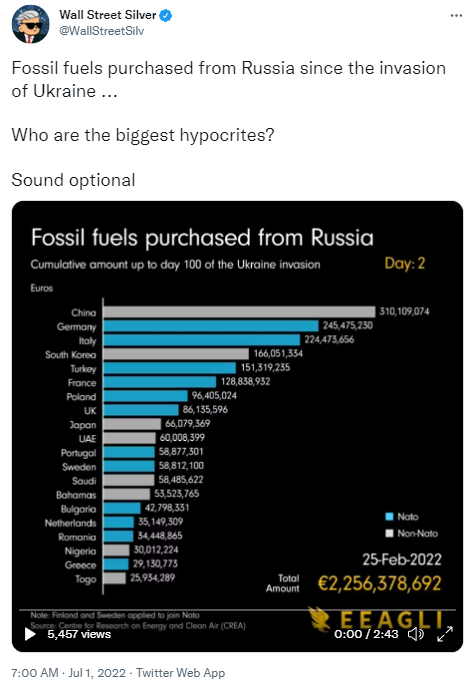This screenshot has height=689, width=470.
Task: Click the EEAGLI eagle logo
Action: (376, 620)
